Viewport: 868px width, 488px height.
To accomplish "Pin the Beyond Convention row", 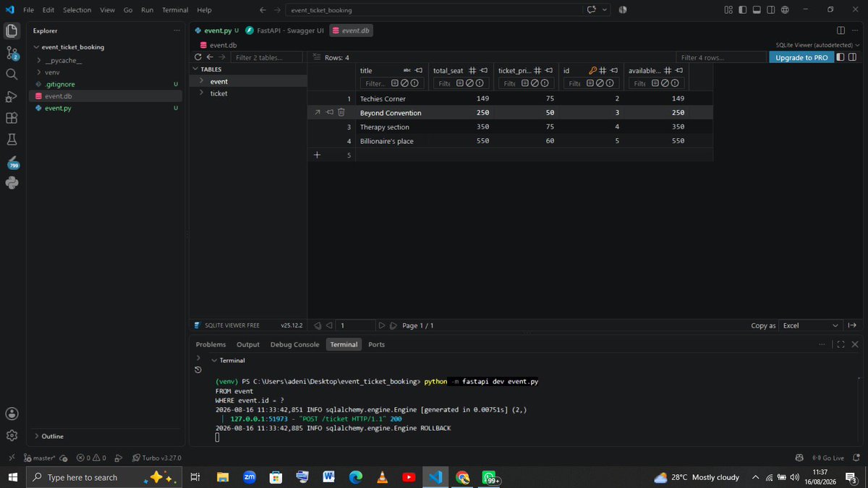I will pos(329,112).
